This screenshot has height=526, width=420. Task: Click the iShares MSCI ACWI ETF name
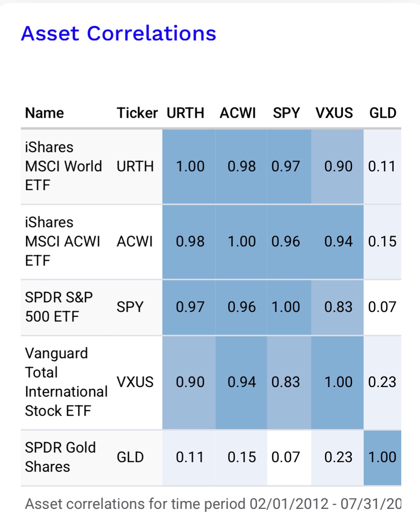[63, 242]
